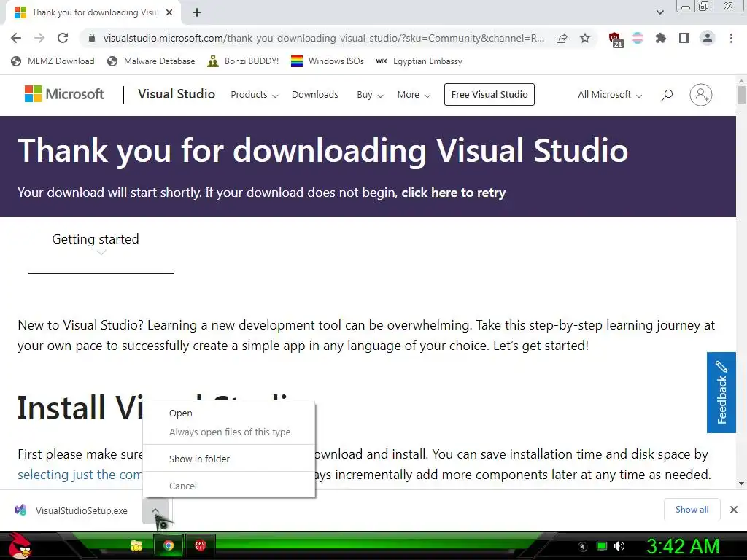
Task: Open the extension with badge 21
Action: [x=615, y=39]
